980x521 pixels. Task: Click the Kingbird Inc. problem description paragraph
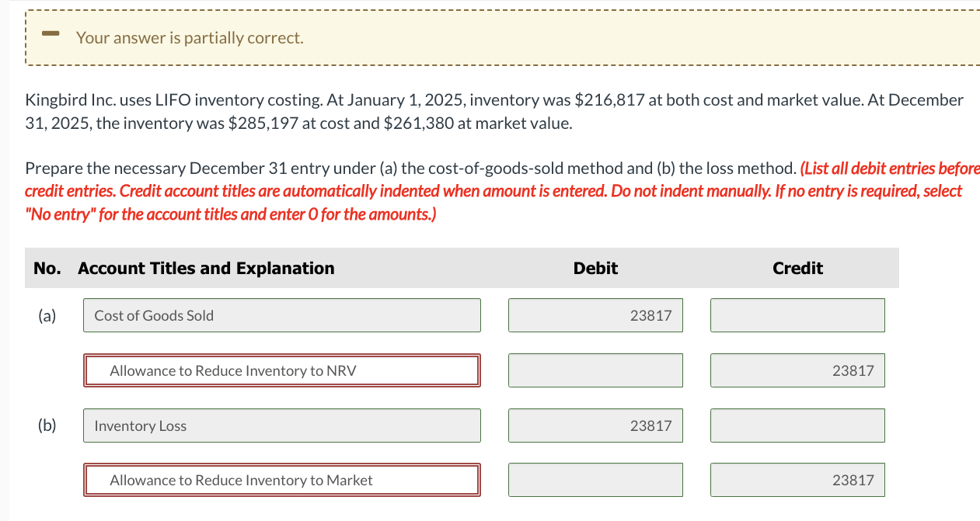(494, 111)
